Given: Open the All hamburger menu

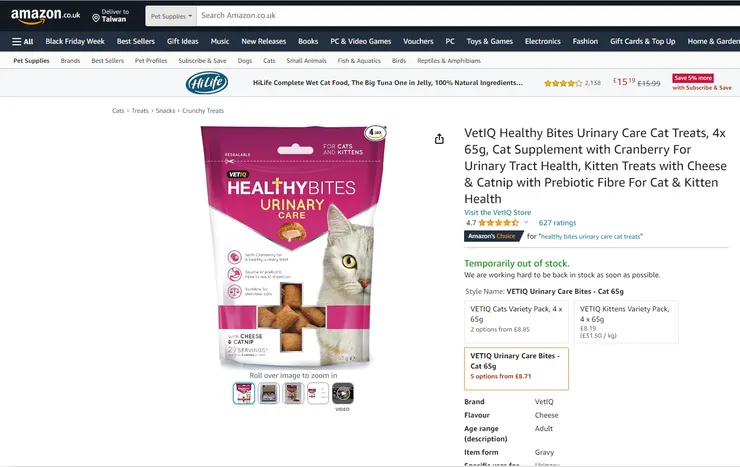Looking at the screenshot, I should [23, 42].
